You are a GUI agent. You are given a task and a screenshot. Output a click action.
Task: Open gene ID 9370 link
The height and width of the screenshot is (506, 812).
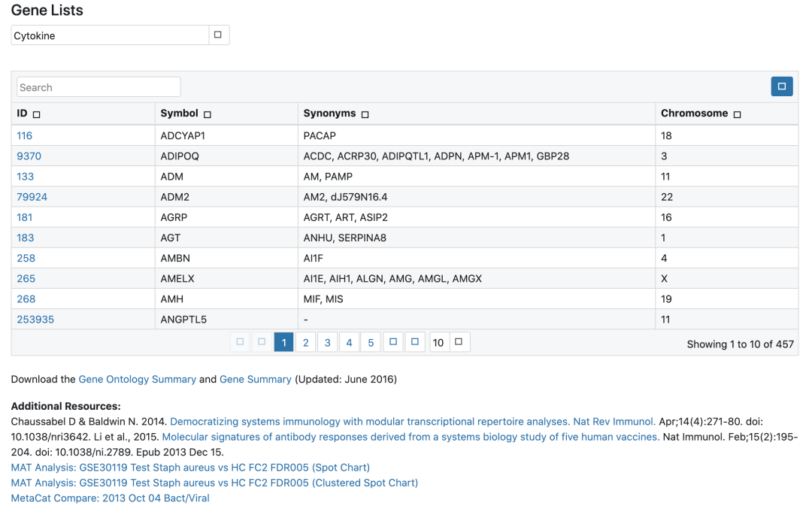pyautogui.click(x=29, y=156)
